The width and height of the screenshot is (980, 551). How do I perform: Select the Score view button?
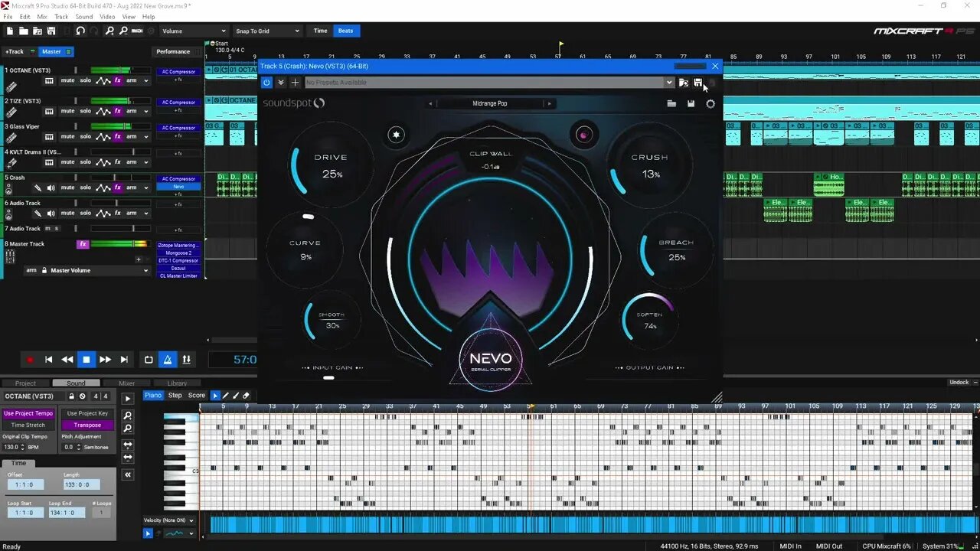197,396
